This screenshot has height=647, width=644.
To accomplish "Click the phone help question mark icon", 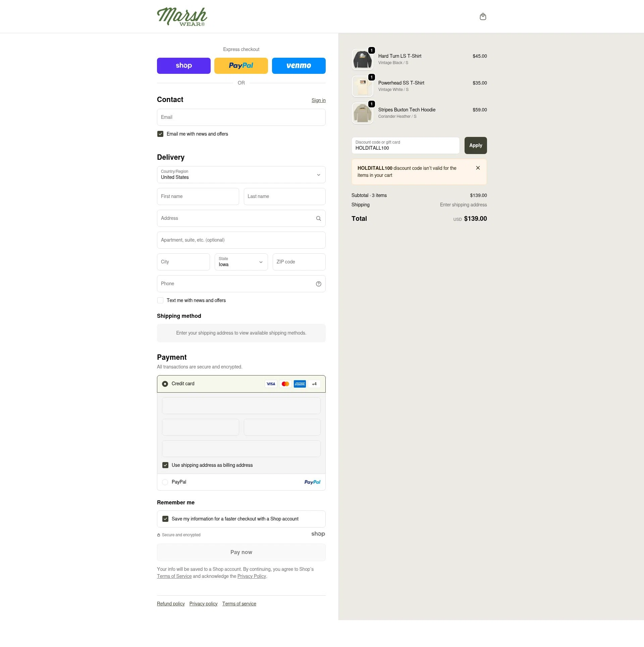I will [318, 284].
